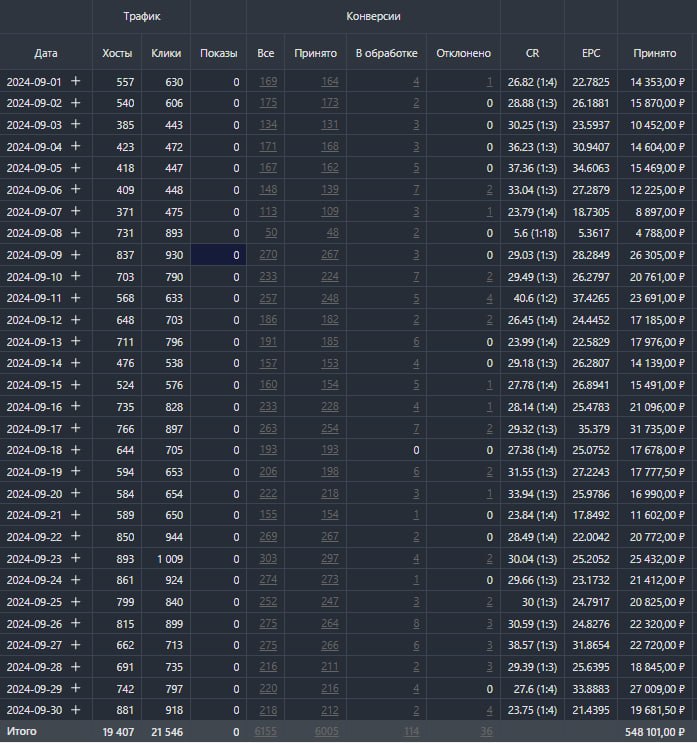The image size is (697, 743).
Task: Click plus icon beside 2024-09-29
Action: point(75,688)
